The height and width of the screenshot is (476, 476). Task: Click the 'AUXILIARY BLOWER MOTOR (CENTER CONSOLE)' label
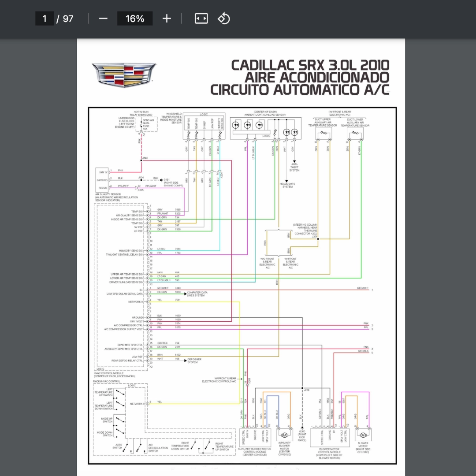click(284, 449)
